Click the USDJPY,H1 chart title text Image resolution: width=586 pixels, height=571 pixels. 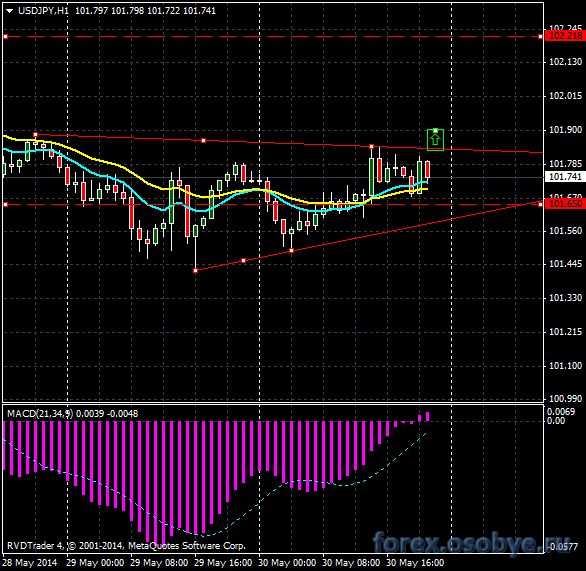[43, 11]
